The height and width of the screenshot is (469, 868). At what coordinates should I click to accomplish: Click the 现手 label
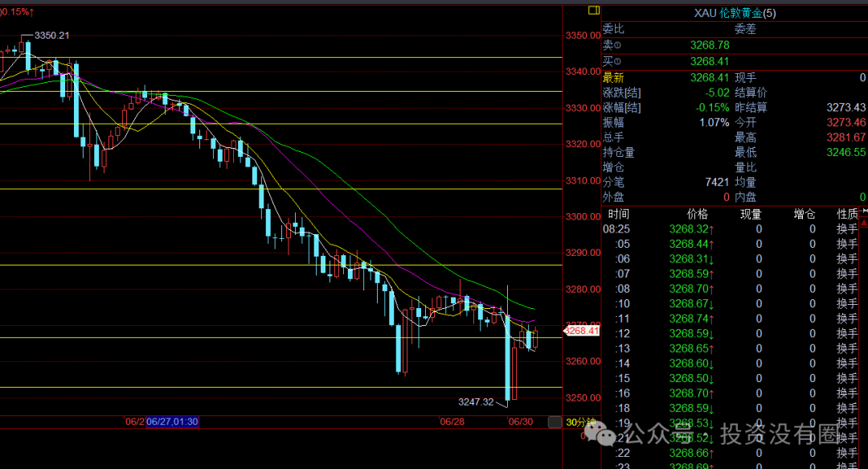click(x=745, y=77)
